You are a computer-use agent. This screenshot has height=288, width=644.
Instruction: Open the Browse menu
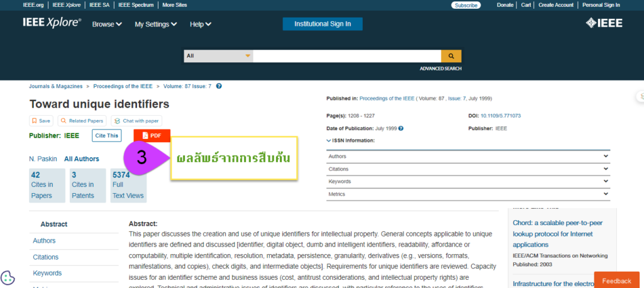pyautogui.click(x=107, y=25)
